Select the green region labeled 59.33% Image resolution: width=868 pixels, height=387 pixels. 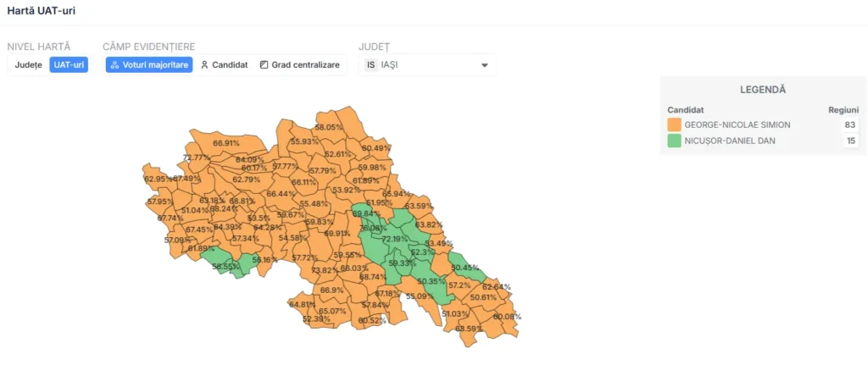[x=403, y=263]
